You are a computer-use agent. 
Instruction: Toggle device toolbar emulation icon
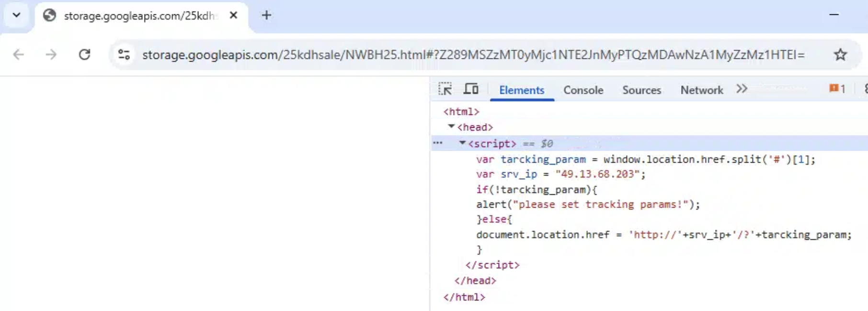pos(471,89)
